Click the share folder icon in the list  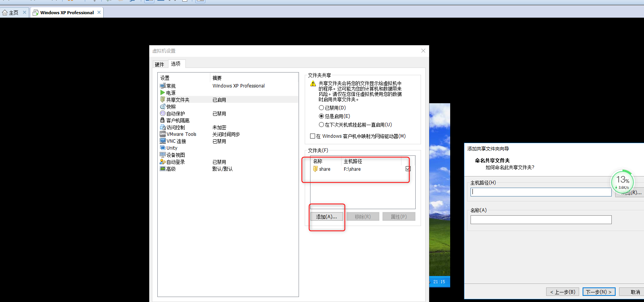pyautogui.click(x=315, y=169)
